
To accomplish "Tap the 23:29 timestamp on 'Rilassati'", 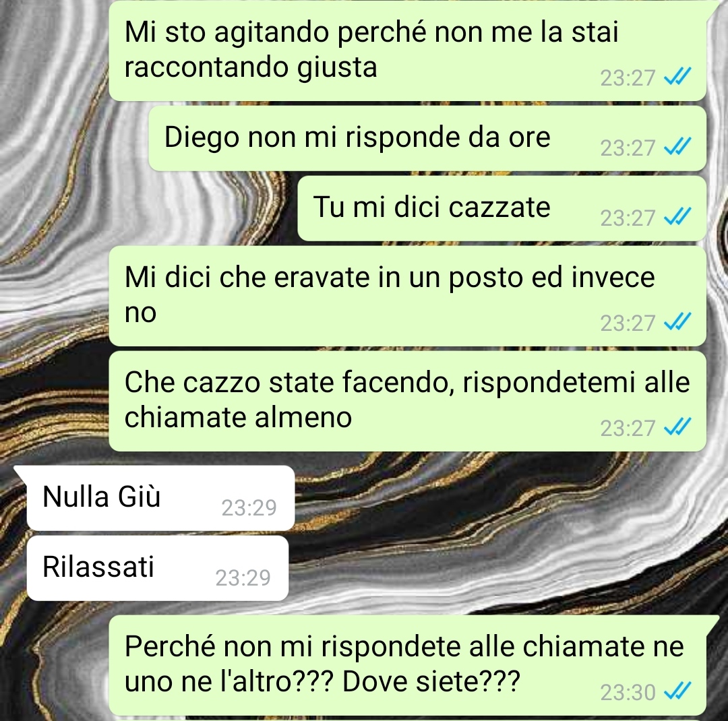I will (243, 578).
